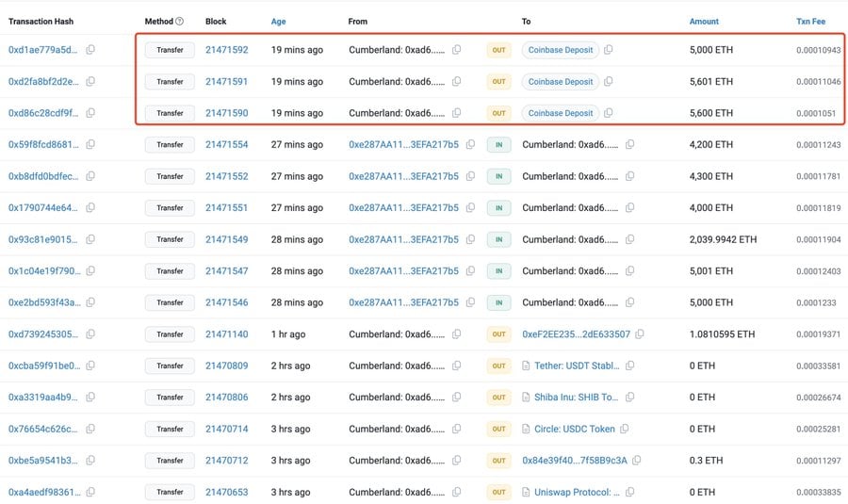Copy transaction hash 0xcba59f91be0
The width and height of the screenshot is (848, 504).
pyautogui.click(x=90, y=366)
